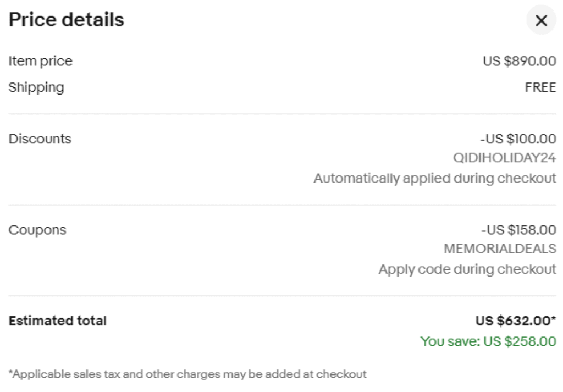Viewport: 563px width, 392px height.
Task: Select the US $632.00 total amount
Action: tap(516, 321)
